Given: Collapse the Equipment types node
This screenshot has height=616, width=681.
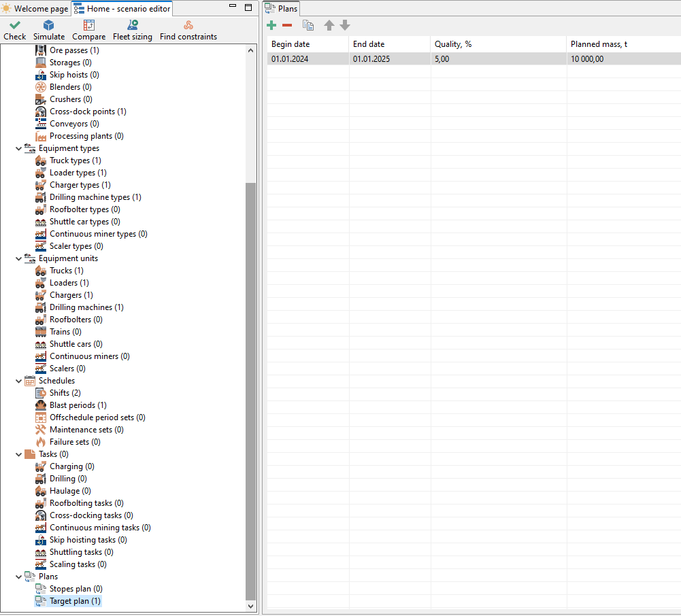Looking at the screenshot, I should click(18, 148).
